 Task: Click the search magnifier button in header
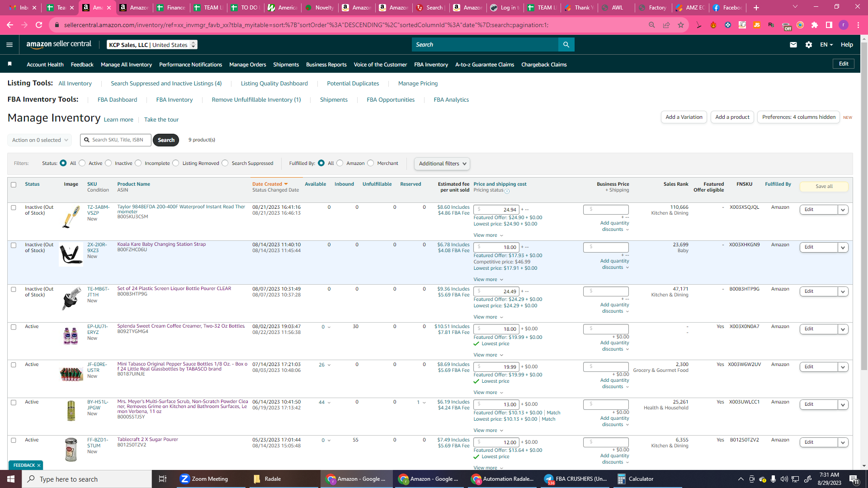pyautogui.click(x=566, y=44)
